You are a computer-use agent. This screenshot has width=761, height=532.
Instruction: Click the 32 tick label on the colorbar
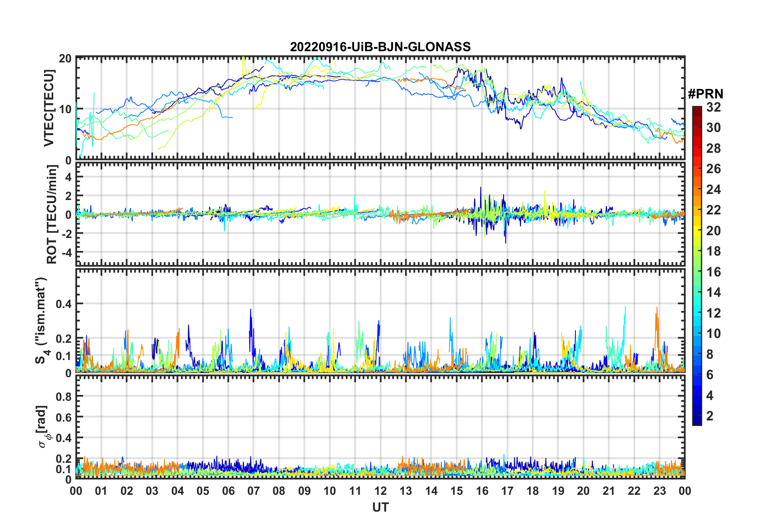tap(713, 107)
